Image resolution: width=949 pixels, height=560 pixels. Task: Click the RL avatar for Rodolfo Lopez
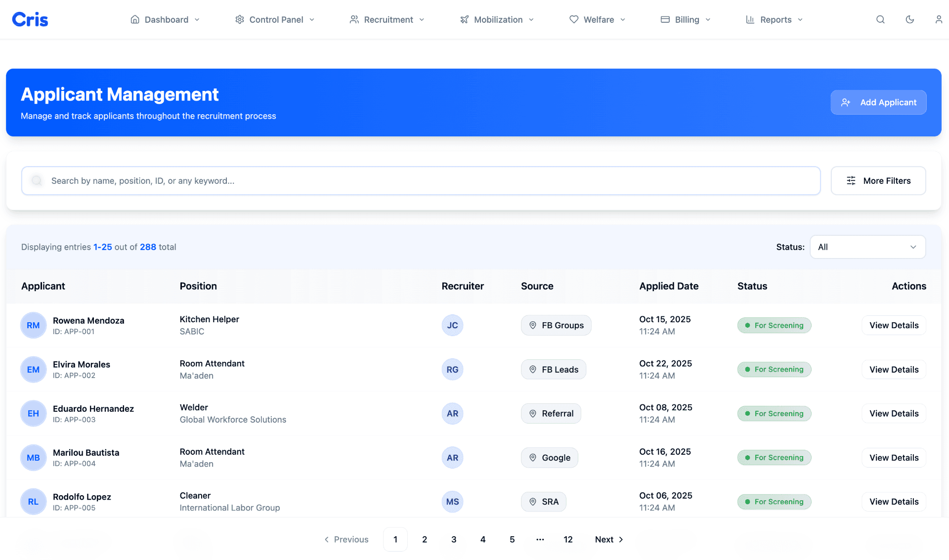(x=33, y=502)
